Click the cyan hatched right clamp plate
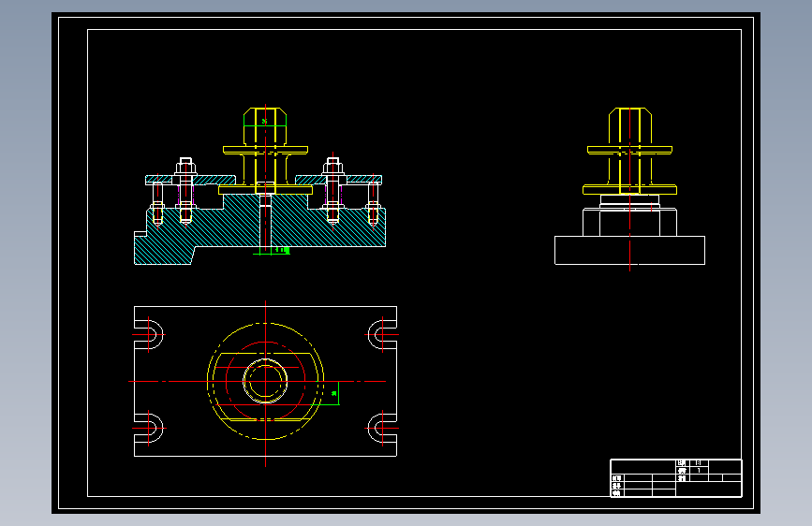The height and width of the screenshot is (526, 812). tap(339, 180)
